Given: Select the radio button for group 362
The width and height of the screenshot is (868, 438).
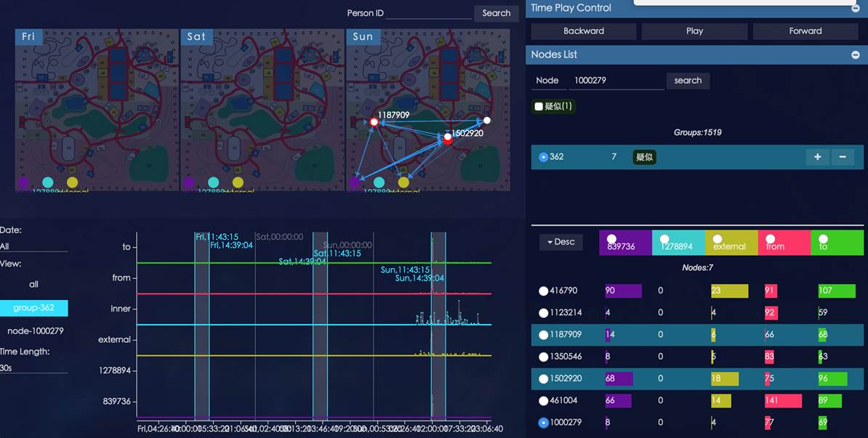Looking at the screenshot, I should click(x=543, y=157).
